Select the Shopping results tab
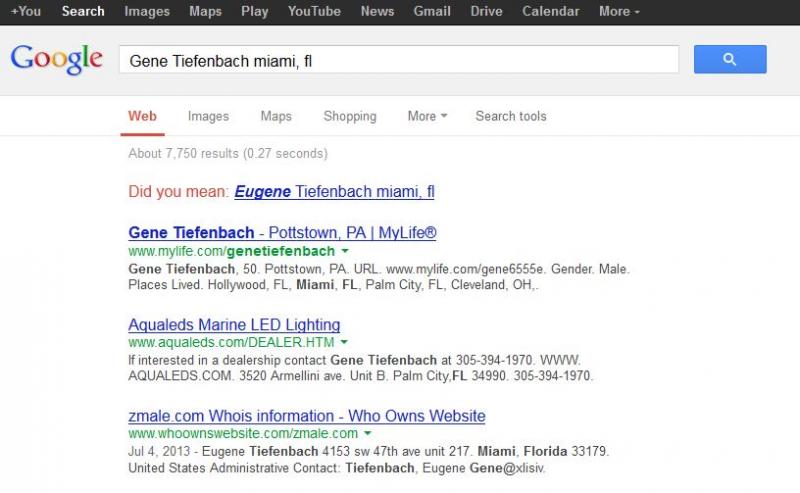The image size is (800, 493). tap(350, 116)
